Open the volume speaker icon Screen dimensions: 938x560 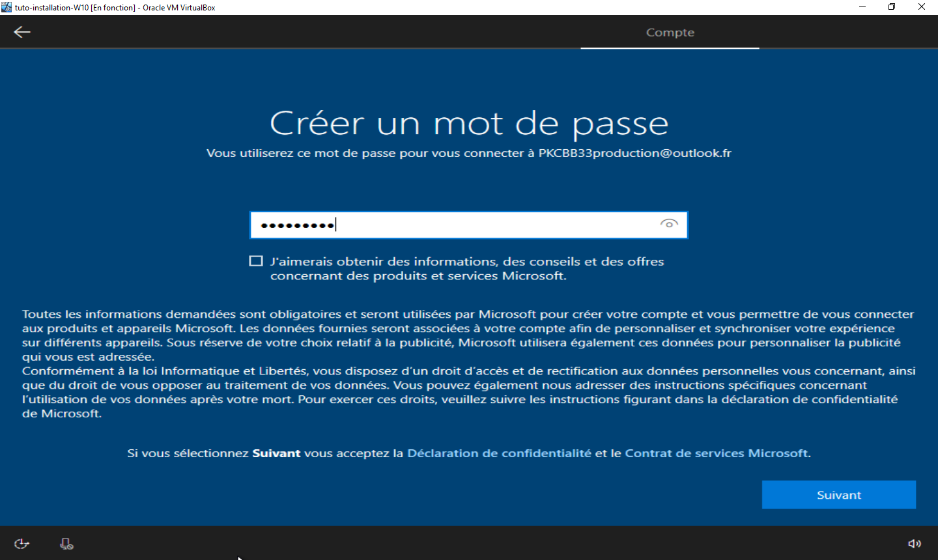point(915,544)
